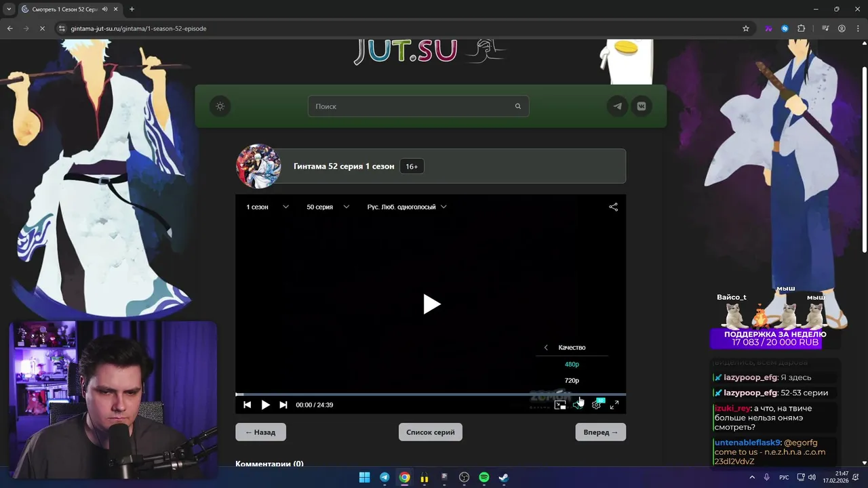This screenshot has width=868, height=488.
Task: Open the Chrome profile icon
Action: [x=842, y=28]
